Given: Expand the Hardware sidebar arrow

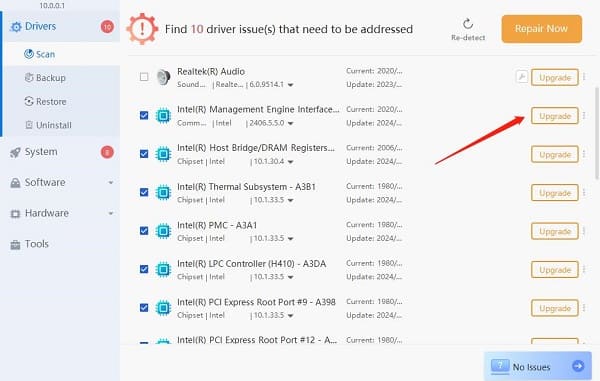Looking at the screenshot, I should coord(111,213).
